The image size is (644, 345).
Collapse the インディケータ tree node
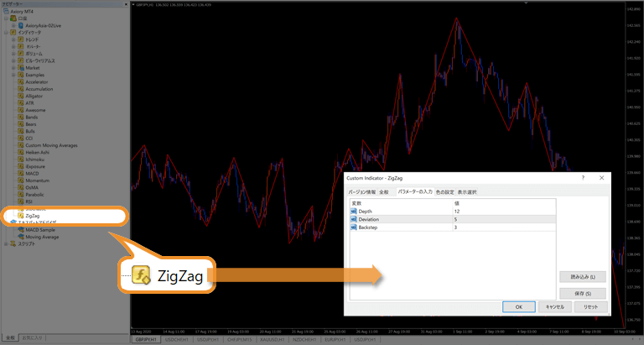click(5, 33)
